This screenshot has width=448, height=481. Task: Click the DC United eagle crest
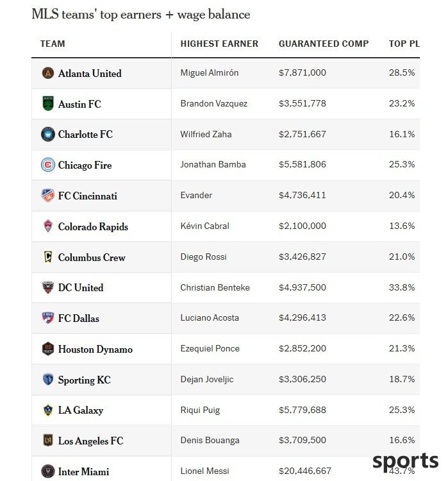click(48, 287)
